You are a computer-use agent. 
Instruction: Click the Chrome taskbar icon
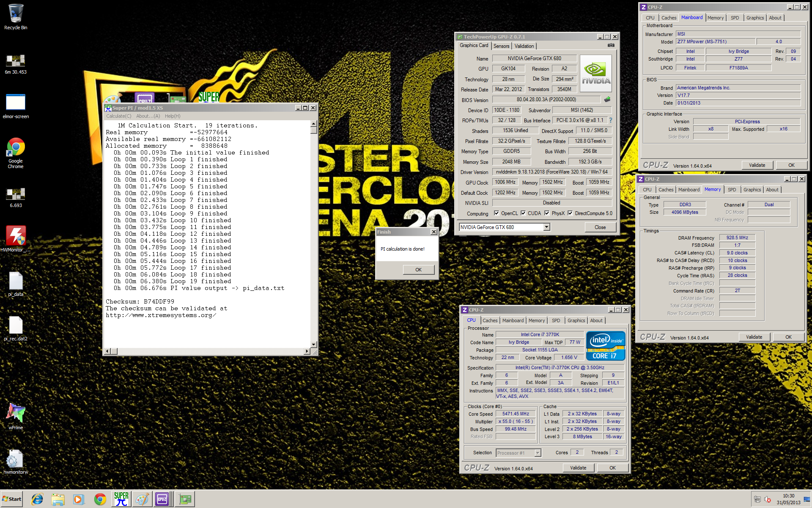[x=100, y=499]
